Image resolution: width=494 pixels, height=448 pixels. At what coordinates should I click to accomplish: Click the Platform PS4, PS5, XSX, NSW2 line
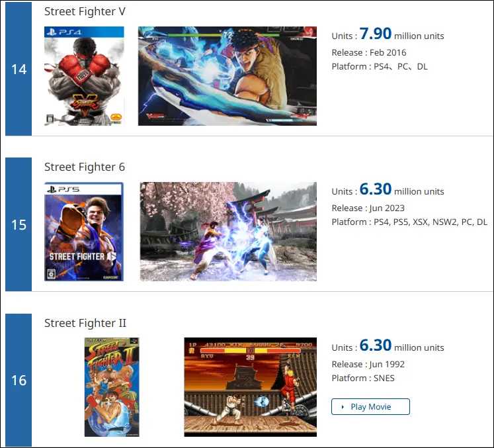[x=409, y=222]
